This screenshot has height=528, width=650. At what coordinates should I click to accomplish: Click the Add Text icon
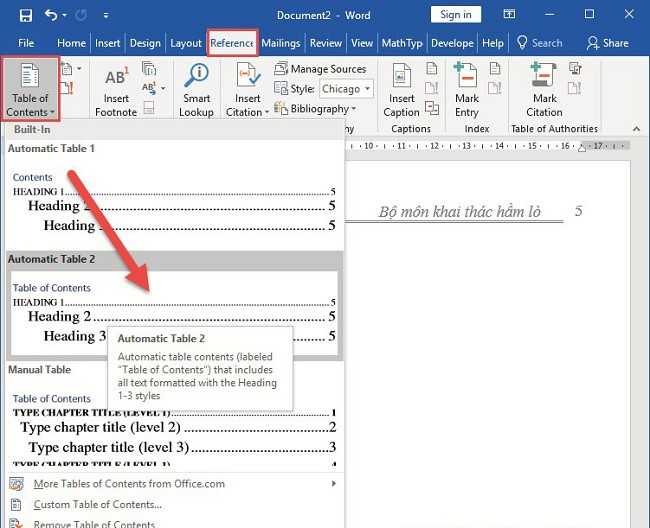click(67, 68)
